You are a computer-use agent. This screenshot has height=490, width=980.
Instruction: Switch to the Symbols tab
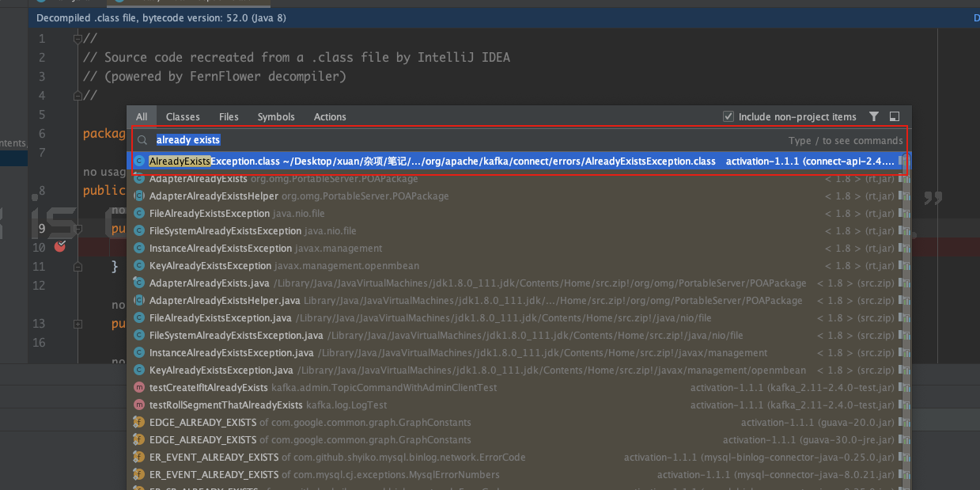(276, 116)
